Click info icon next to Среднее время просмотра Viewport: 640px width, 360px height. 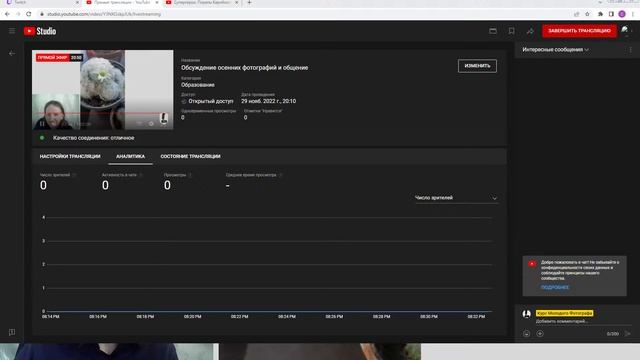(280, 175)
